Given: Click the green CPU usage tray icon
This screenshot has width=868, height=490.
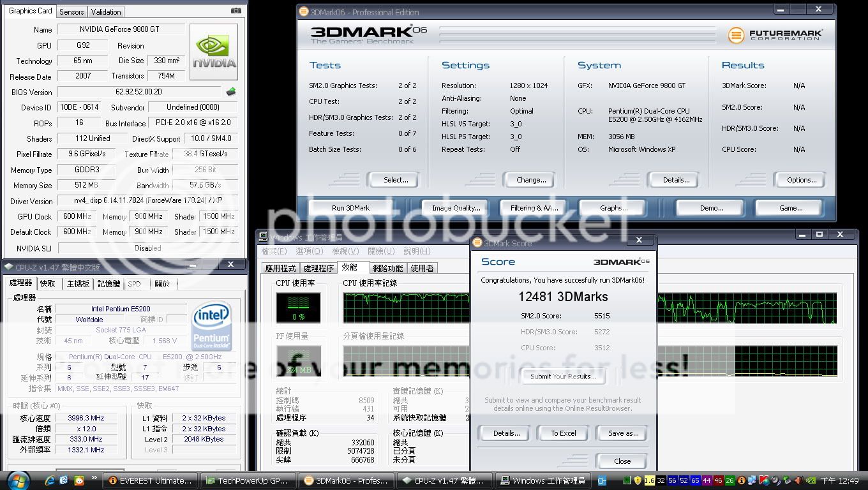Looking at the screenshot, I should coord(627,480).
